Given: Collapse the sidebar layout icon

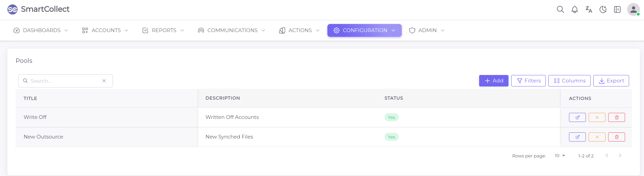Looking at the screenshot, I should point(617,9).
